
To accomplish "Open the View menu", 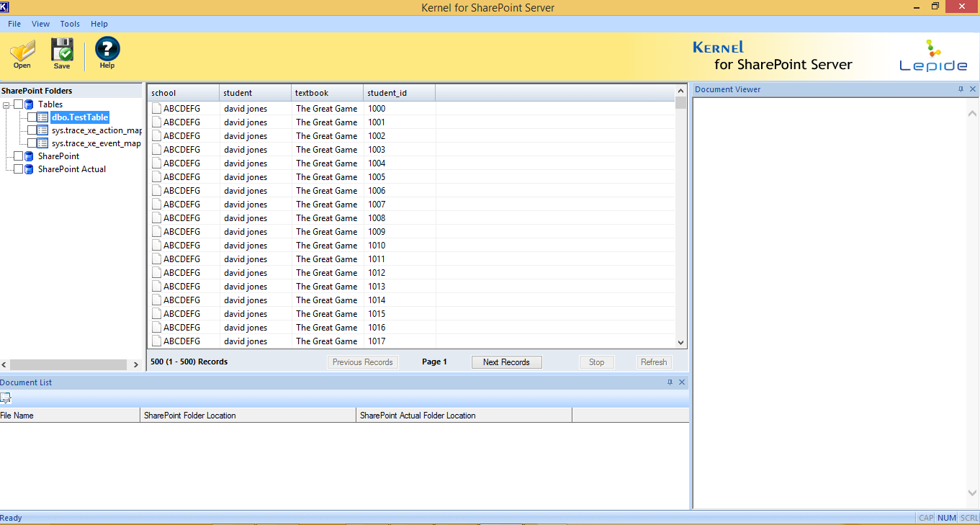I will pos(41,24).
